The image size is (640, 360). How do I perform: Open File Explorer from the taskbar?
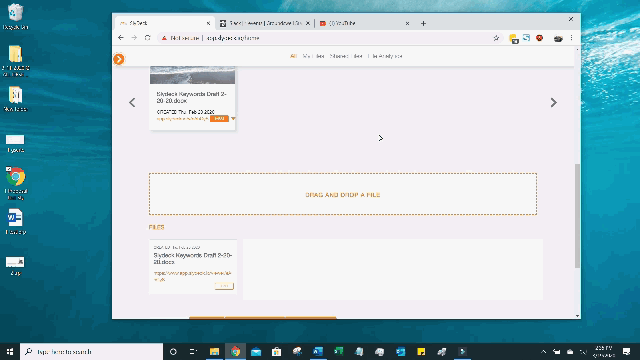215,351
